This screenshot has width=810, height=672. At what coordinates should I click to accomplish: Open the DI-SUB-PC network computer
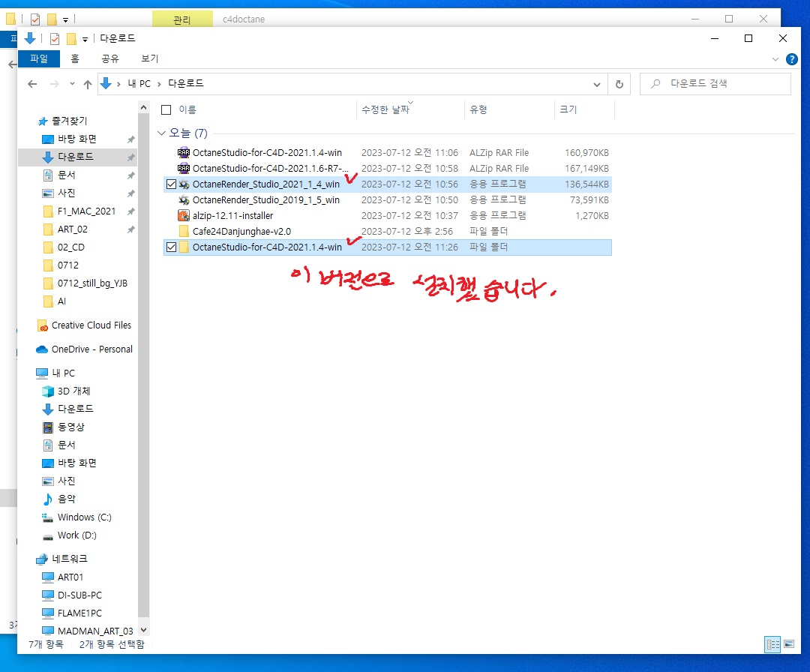pyautogui.click(x=79, y=595)
